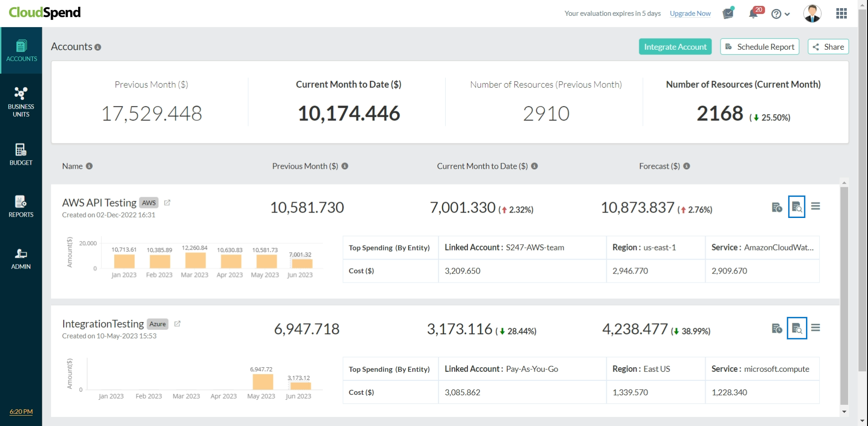Open external link icon beside AWS API Testing
Image resolution: width=868 pixels, height=426 pixels.
167,203
